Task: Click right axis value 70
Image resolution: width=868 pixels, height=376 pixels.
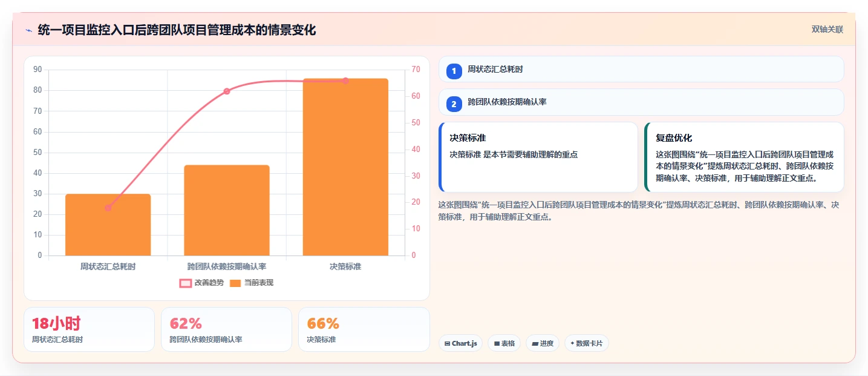Action: [x=416, y=70]
